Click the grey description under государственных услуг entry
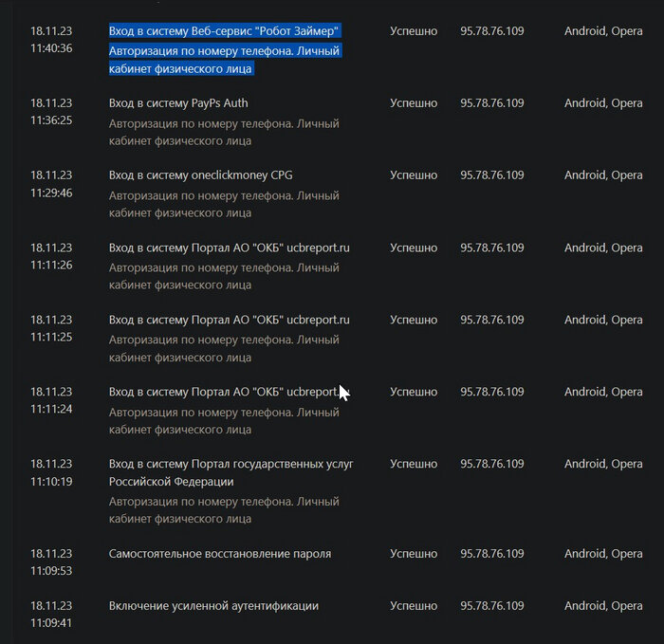 pyautogui.click(x=224, y=509)
